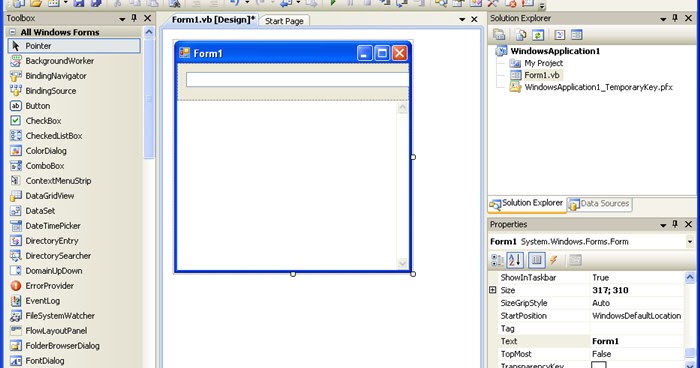Switch to the Data Sources tab
This screenshot has width=700, height=368.
click(600, 204)
